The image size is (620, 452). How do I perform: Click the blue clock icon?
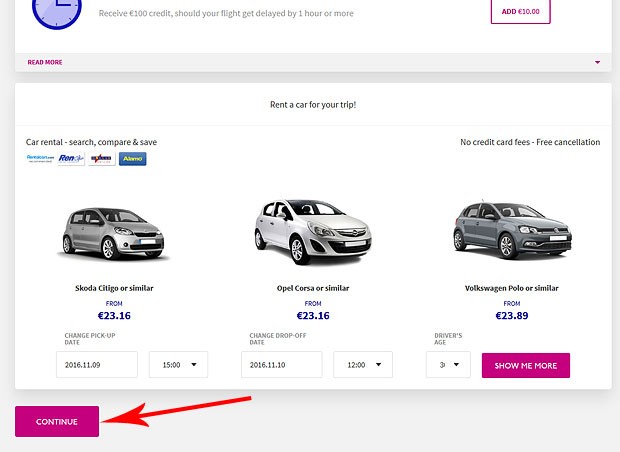[50, 10]
